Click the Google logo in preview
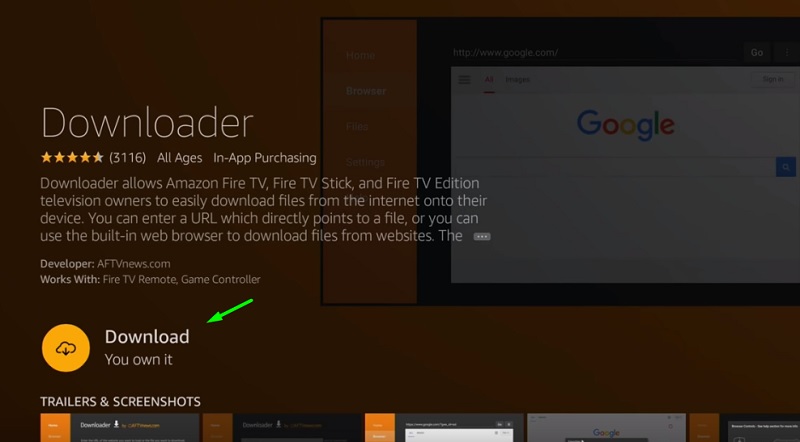The width and height of the screenshot is (800, 442). (x=626, y=125)
